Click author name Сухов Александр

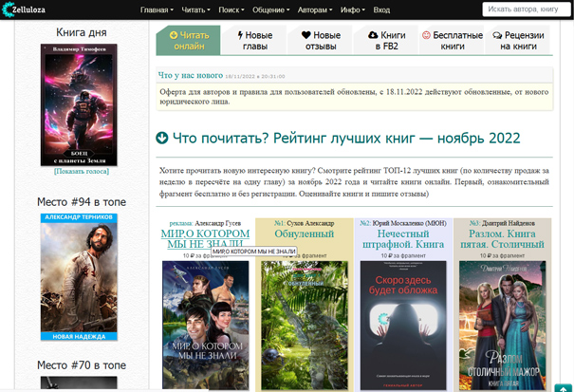pyautogui.click(x=310, y=223)
